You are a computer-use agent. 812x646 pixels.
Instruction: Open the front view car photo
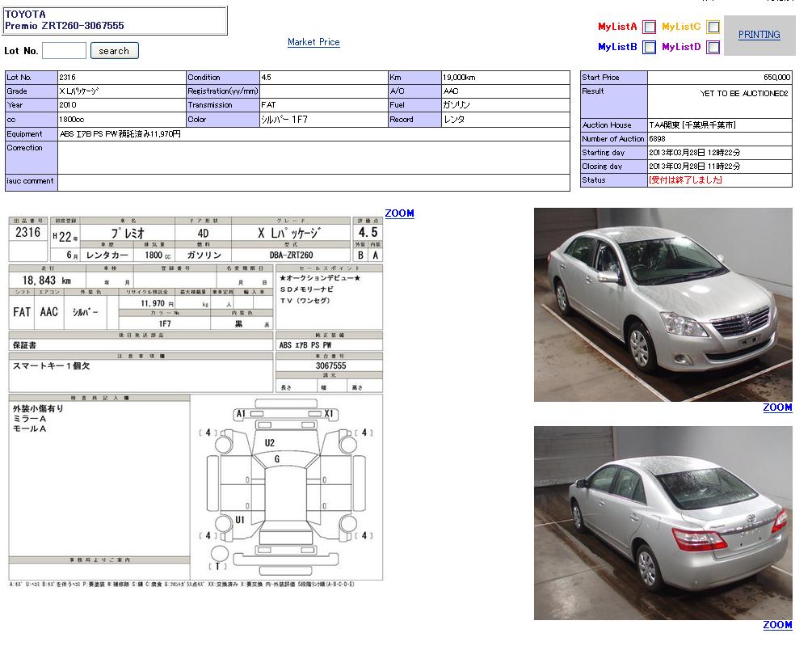coord(663,305)
